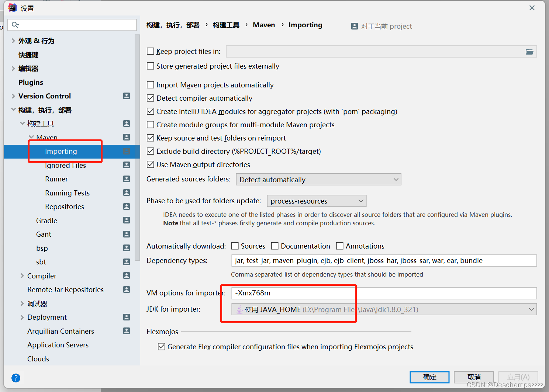Expand the 编辑器 tree node

click(13, 69)
